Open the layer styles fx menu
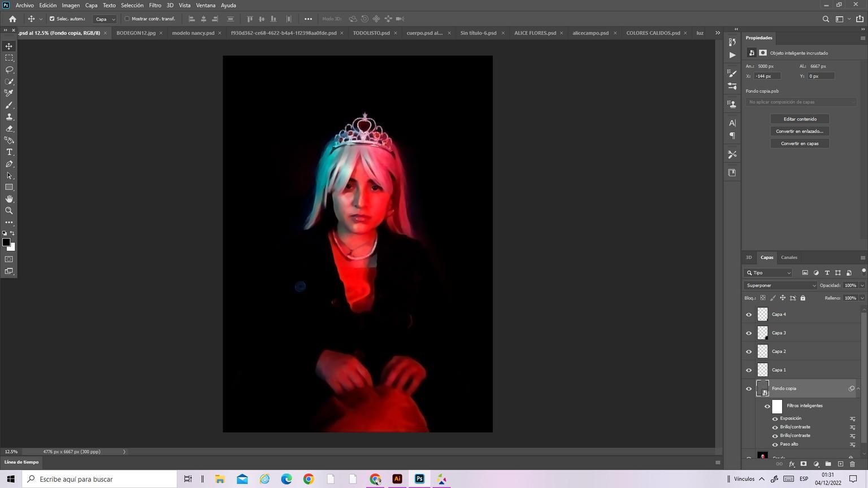This screenshot has width=868, height=488. tap(792, 464)
